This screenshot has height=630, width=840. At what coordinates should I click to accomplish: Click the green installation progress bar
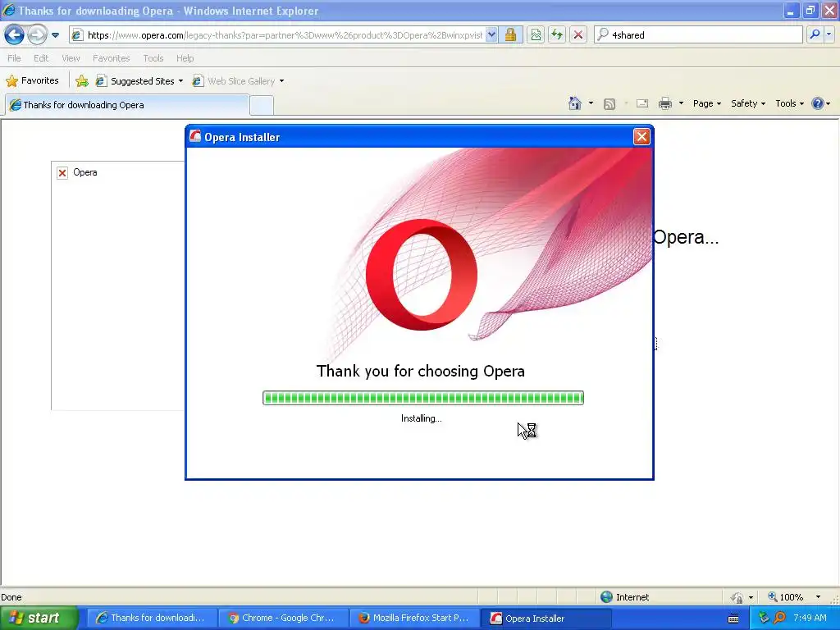(x=423, y=398)
